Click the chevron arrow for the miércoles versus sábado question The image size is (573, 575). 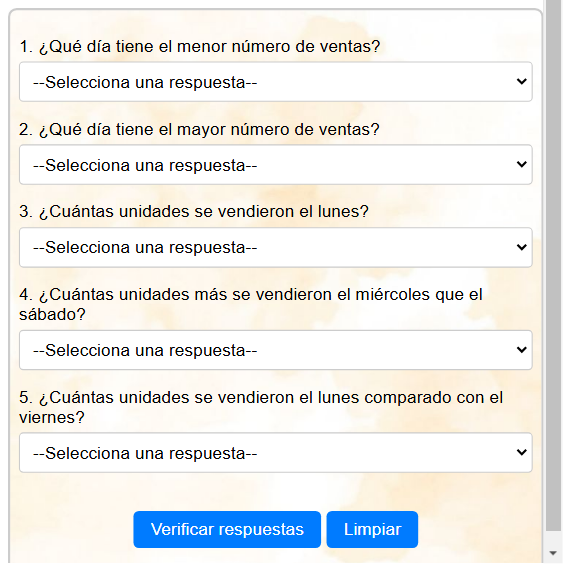pyautogui.click(x=521, y=350)
